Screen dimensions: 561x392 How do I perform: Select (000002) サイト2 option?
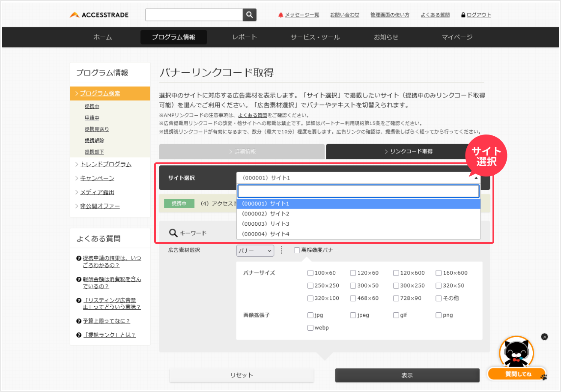tap(358, 214)
